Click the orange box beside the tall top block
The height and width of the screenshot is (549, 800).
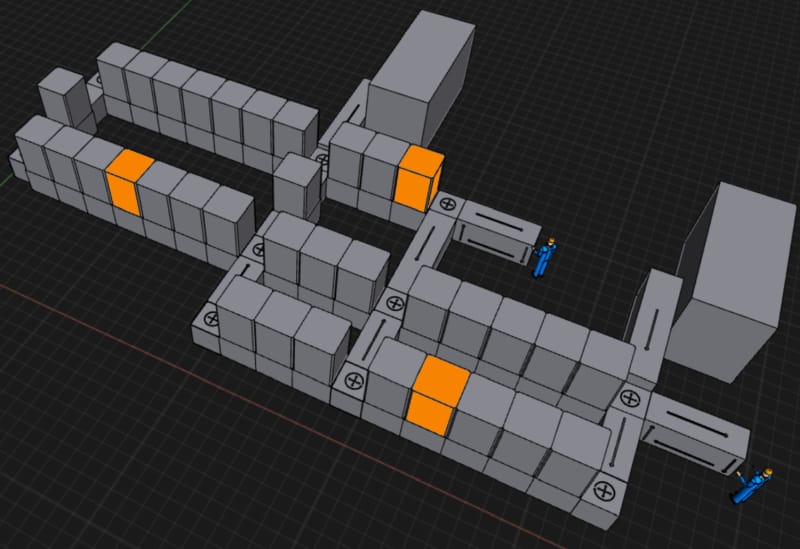418,176
